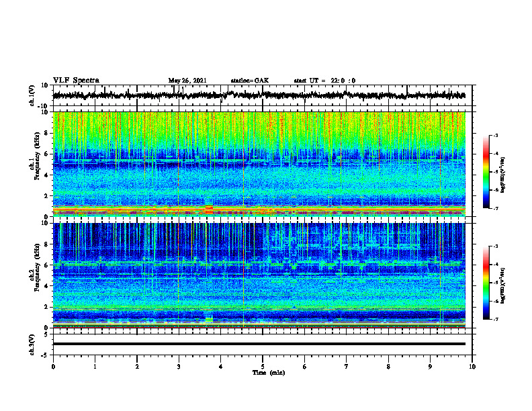532x411 pixels.
Task: Click the "Time (min)" x-axis label
Action: [x=269, y=373]
